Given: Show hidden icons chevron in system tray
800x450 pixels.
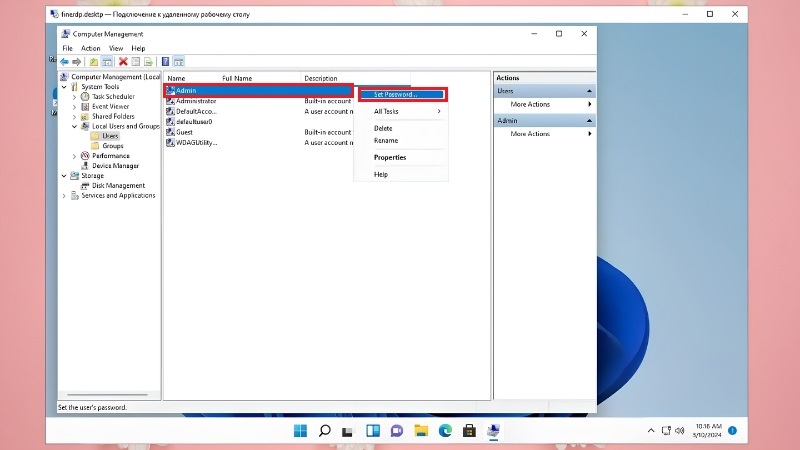Looking at the screenshot, I should point(651,431).
